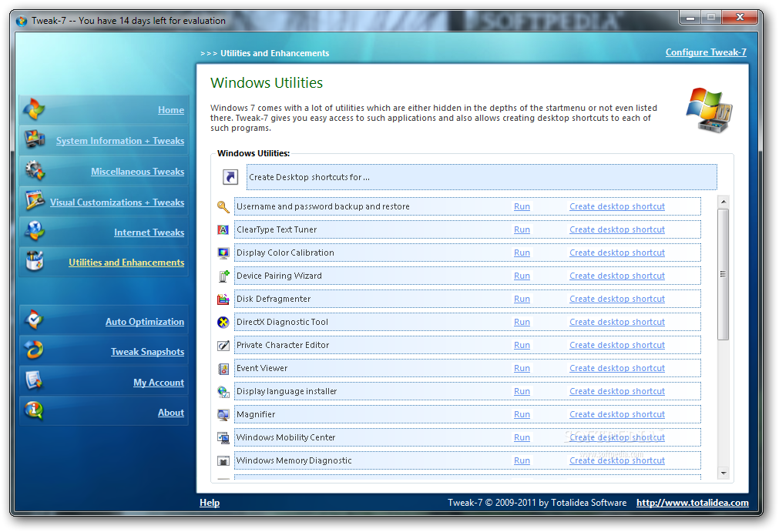This screenshot has height=532, width=779.
Task: Open My Account page
Action: point(159,383)
